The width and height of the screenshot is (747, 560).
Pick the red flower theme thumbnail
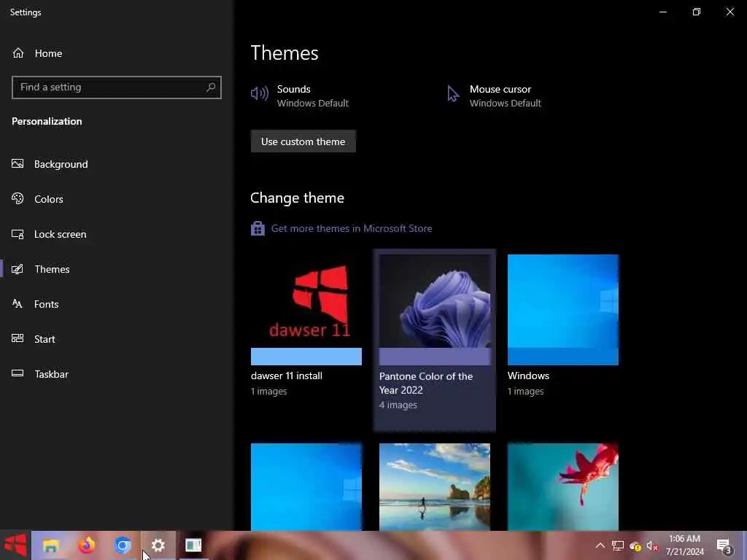tap(563, 486)
